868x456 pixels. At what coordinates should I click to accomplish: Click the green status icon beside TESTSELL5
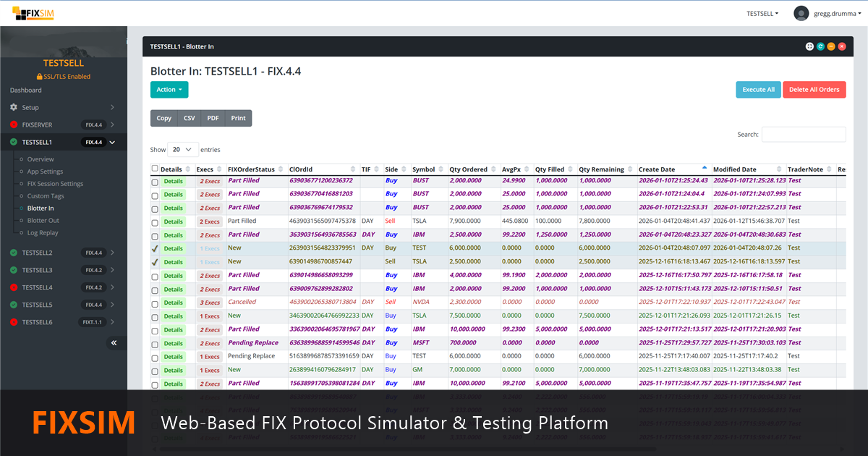(14, 305)
